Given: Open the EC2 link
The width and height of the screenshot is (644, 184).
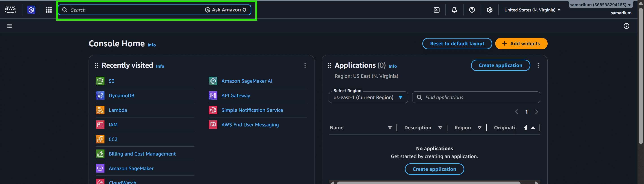Looking at the screenshot, I should pos(113,139).
